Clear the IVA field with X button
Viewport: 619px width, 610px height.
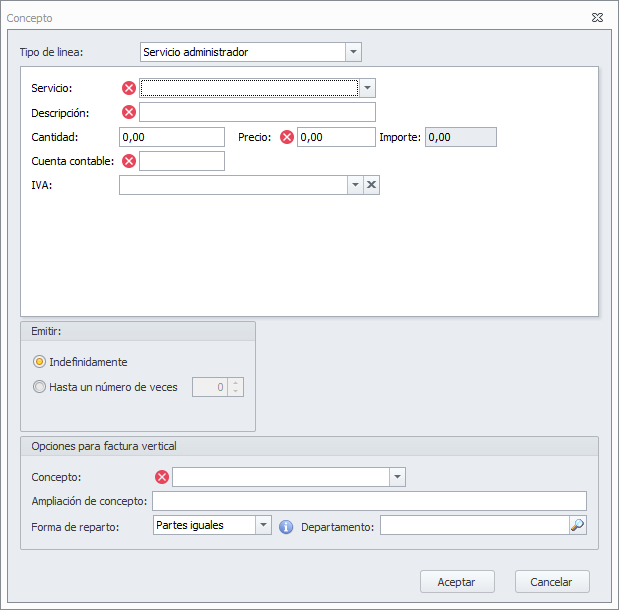[371, 185]
